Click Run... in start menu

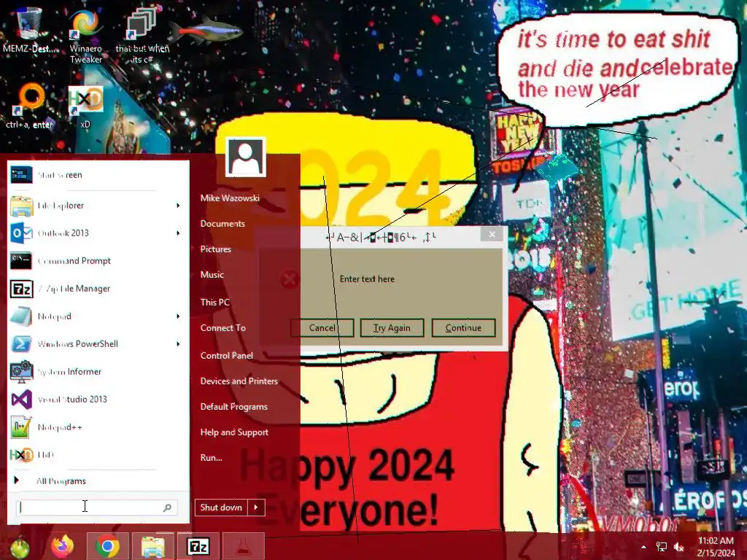[211, 458]
